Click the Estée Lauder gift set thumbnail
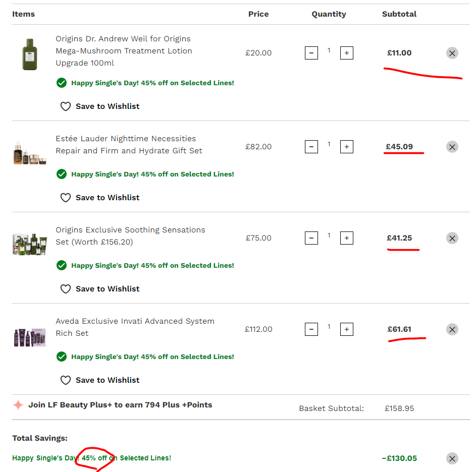The image size is (476, 472). pos(29,152)
